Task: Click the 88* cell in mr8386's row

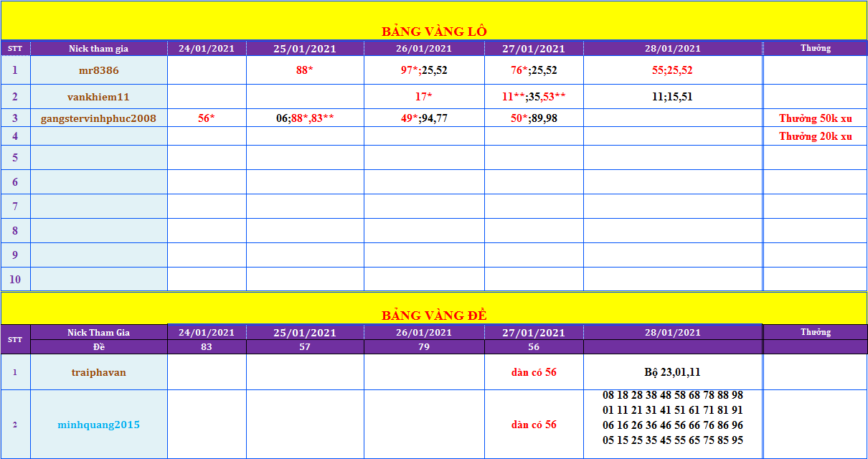Action: [x=305, y=70]
